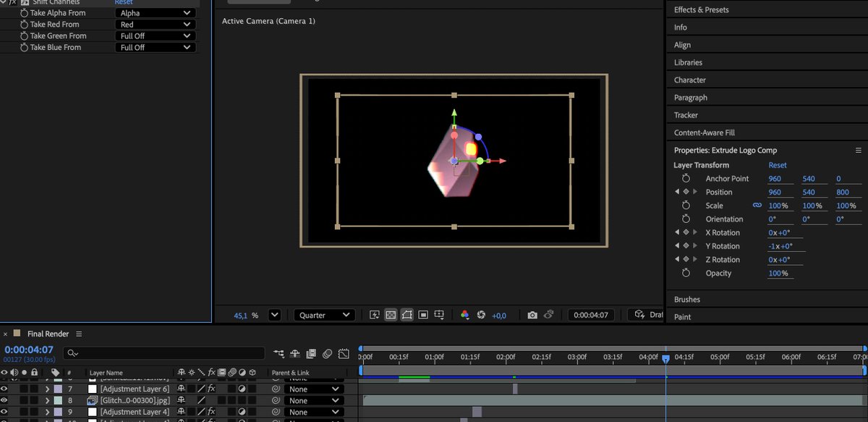Toggle shy switch for Glitch jpg layer
The width and height of the screenshot is (868, 422).
click(182, 400)
